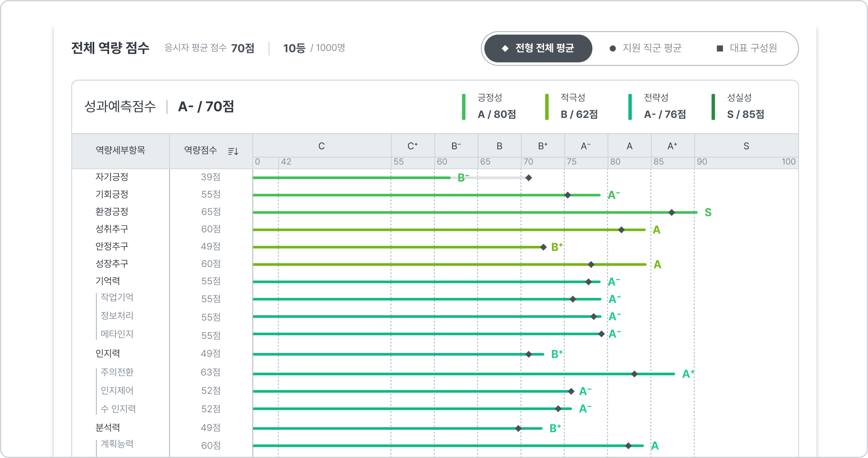Image resolution: width=868 pixels, height=458 pixels.
Task: Click the 적극성 B / 62점 summary
Action: 572,106
